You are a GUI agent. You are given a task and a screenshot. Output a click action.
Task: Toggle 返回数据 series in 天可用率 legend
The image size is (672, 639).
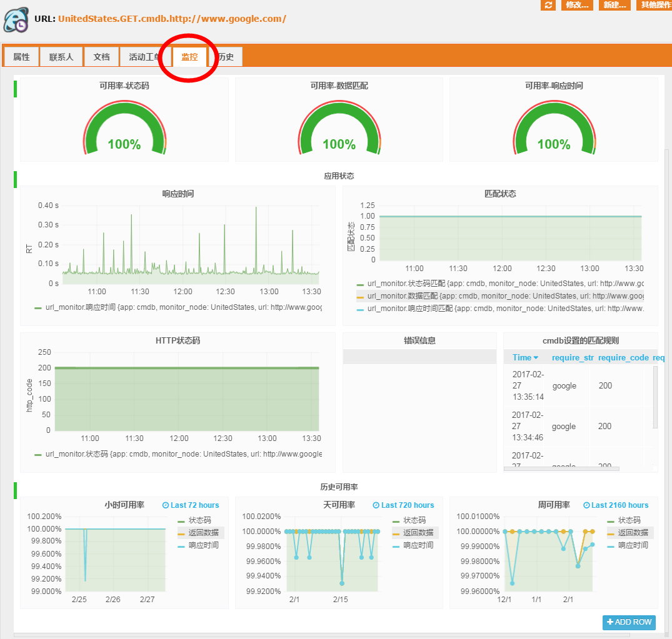414,533
